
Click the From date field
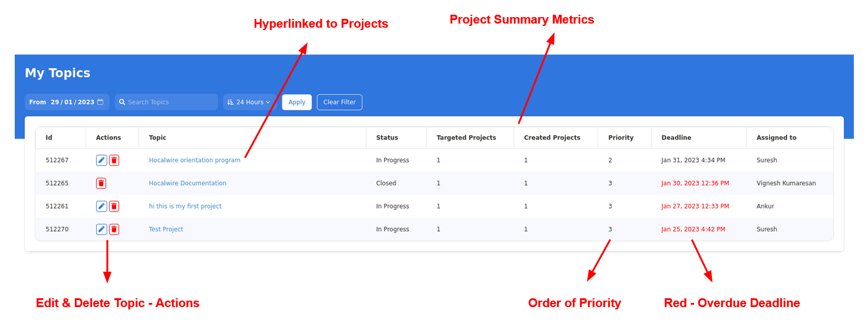pos(72,102)
